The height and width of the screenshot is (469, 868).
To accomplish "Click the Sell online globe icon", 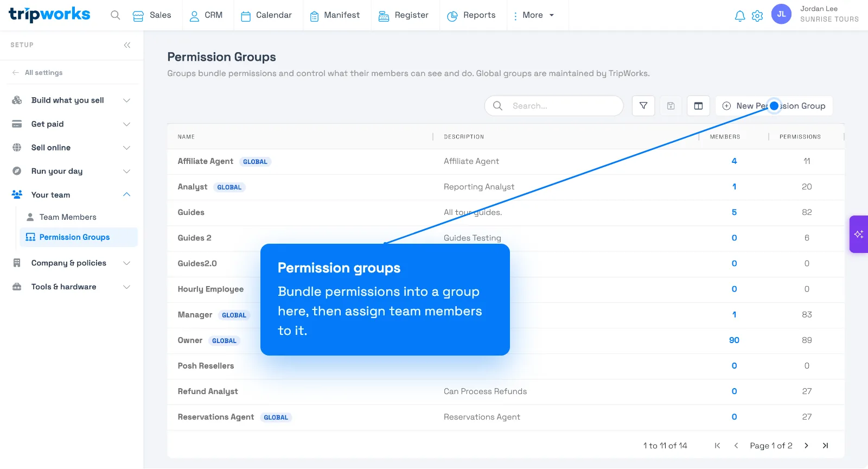I will click(x=17, y=148).
